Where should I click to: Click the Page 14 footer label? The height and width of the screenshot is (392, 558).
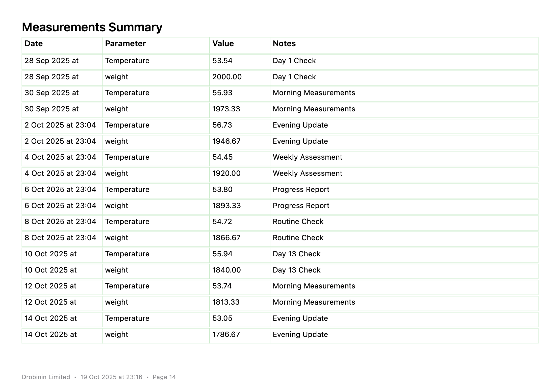164,377
